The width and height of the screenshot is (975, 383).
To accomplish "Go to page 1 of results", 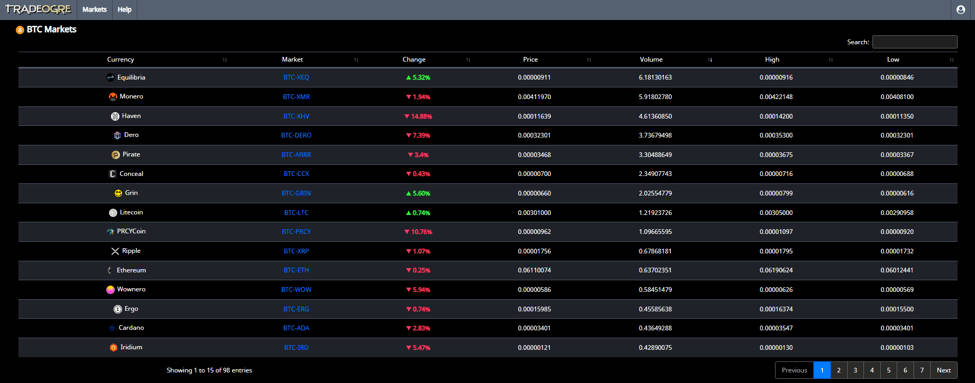I will (x=822, y=371).
